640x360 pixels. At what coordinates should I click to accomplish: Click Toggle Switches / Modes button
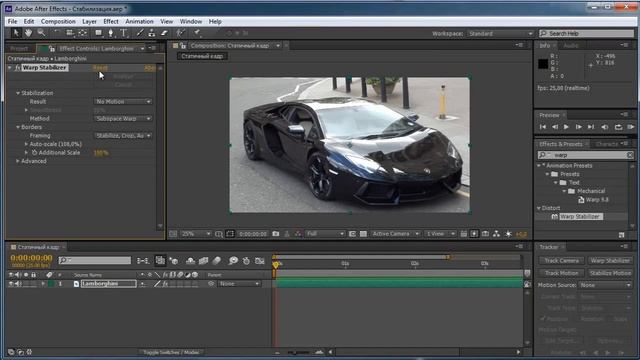(x=171, y=352)
